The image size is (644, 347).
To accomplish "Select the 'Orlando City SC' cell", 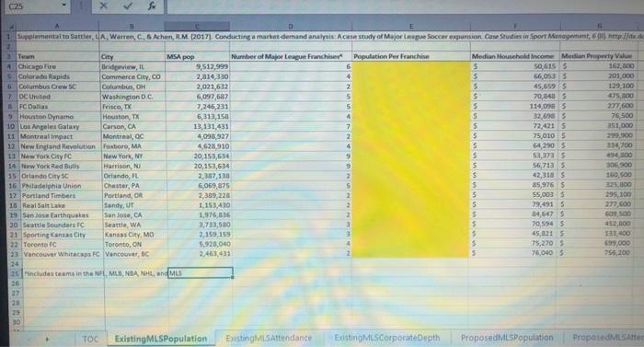I will tap(62, 176).
